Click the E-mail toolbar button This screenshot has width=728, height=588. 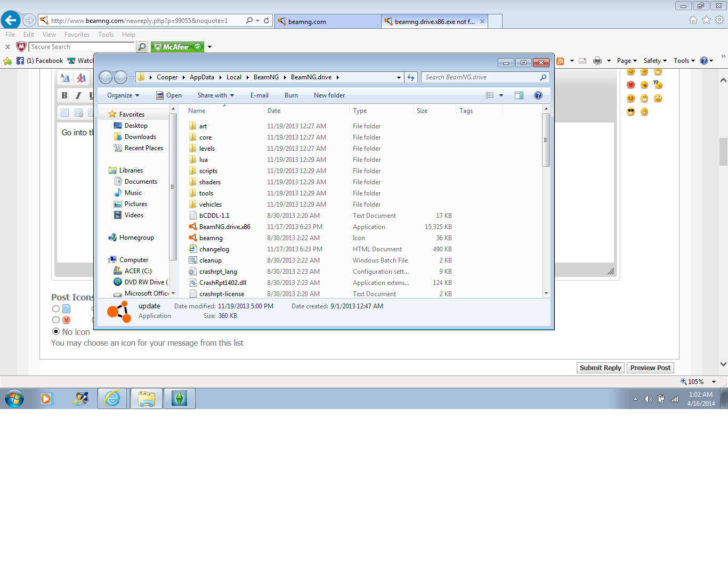(x=260, y=95)
